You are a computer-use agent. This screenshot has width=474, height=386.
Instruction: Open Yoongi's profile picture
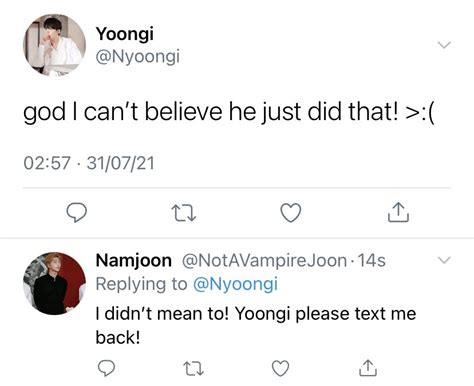(x=54, y=45)
